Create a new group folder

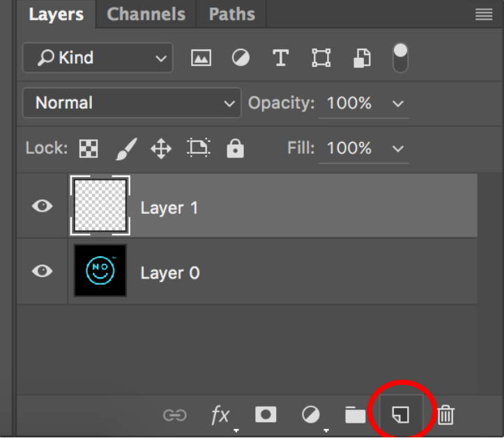356,415
